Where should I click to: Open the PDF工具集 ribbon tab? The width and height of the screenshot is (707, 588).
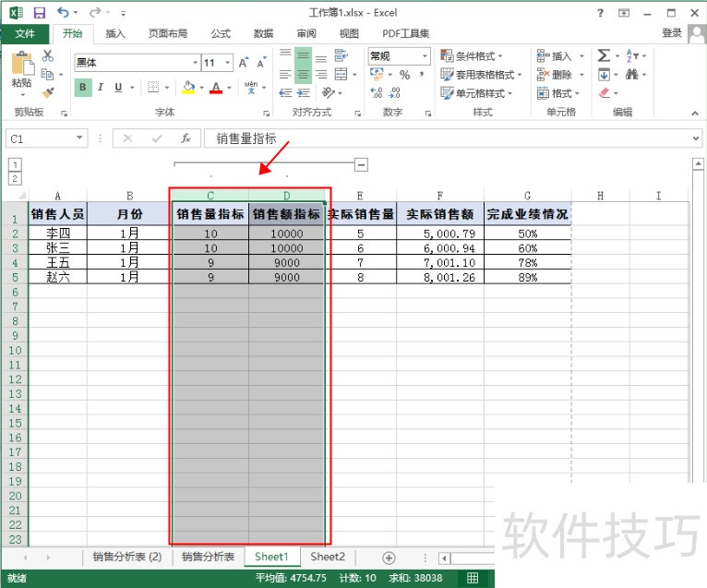(406, 33)
